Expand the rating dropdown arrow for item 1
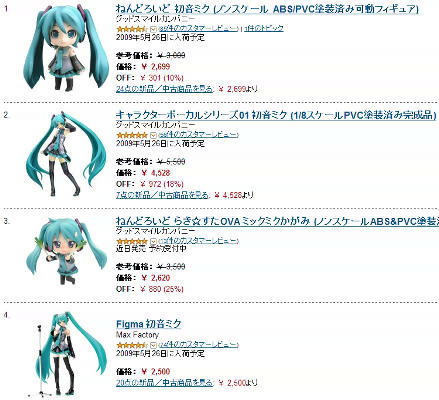This screenshot has width=439, height=400. [153, 29]
